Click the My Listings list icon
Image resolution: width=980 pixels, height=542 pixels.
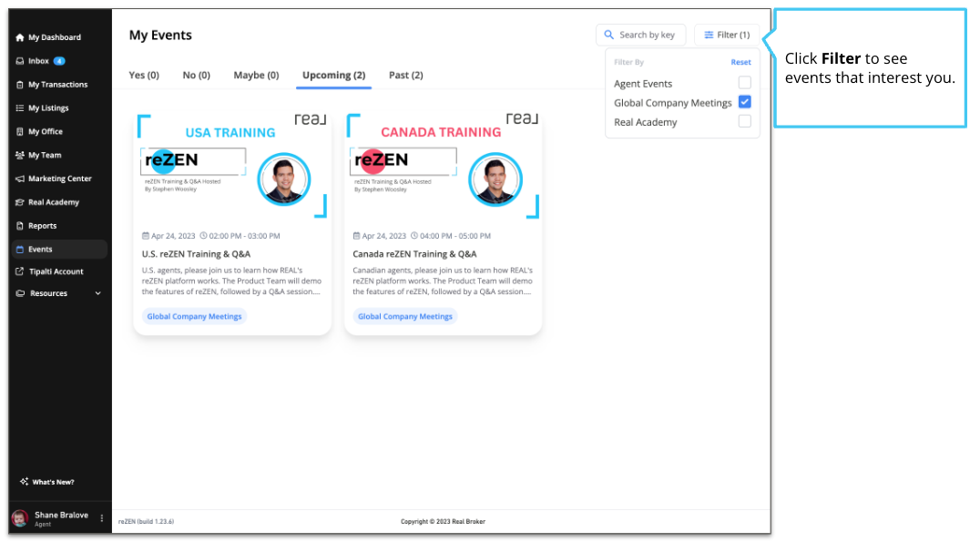pyautogui.click(x=20, y=108)
